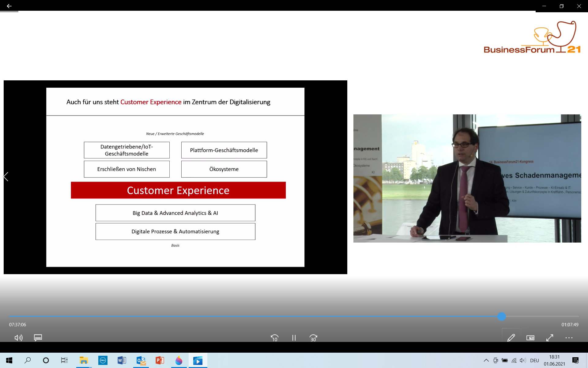Open Outlook from the taskbar
The image size is (588, 368).
141,360
